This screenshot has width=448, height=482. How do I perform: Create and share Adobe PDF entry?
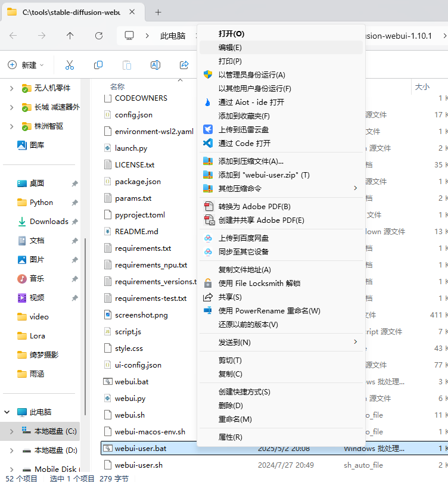click(x=281, y=220)
